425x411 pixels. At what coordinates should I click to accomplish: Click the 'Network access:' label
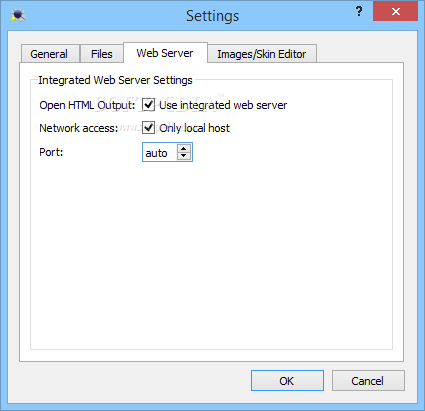point(79,128)
